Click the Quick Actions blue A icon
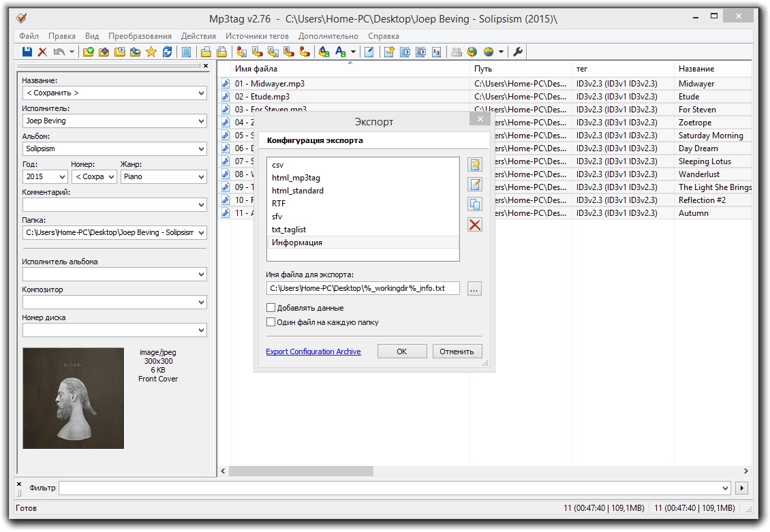 click(340, 52)
